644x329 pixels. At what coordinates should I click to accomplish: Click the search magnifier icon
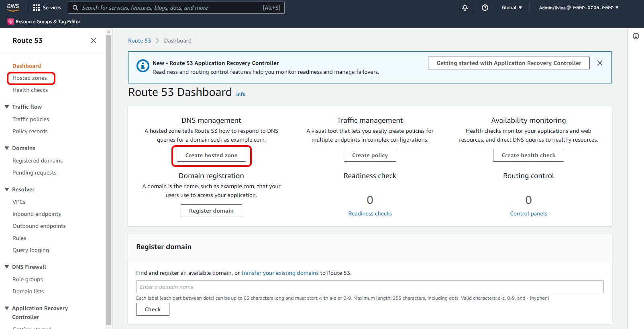coord(75,8)
